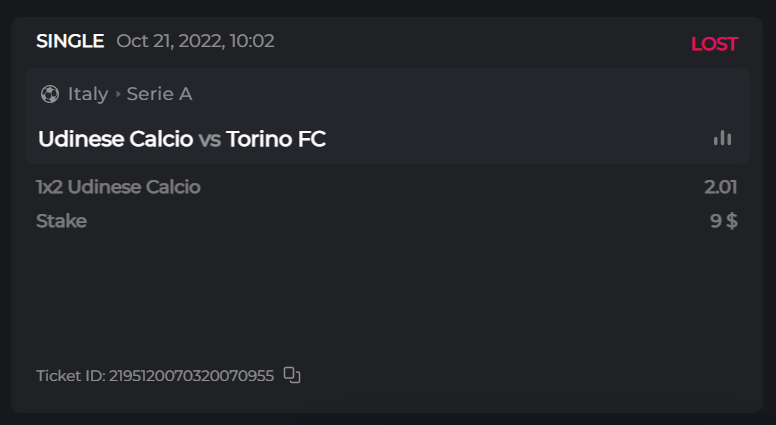Click the arrow between Italy and Serie A

pyautogui.click(x=117, y=94)
